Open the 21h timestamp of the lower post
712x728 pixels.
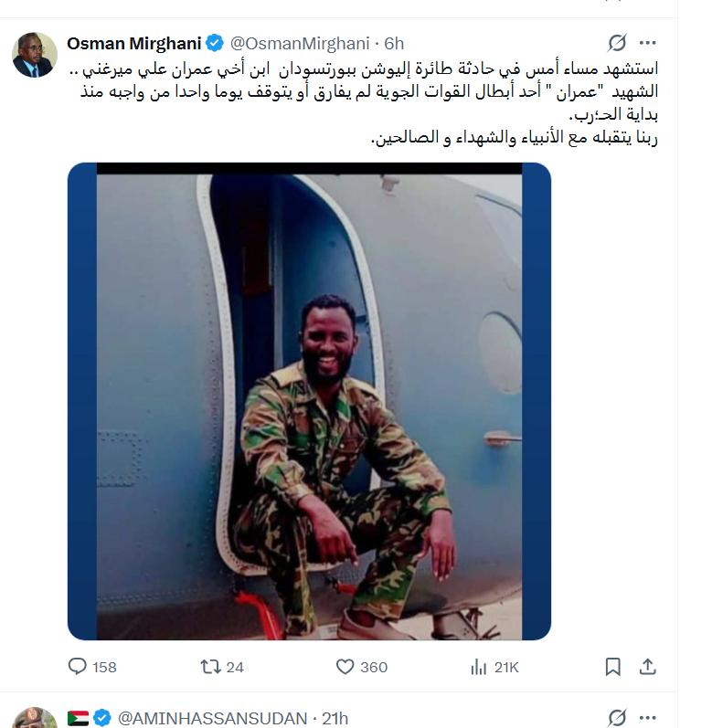point(335,718)
